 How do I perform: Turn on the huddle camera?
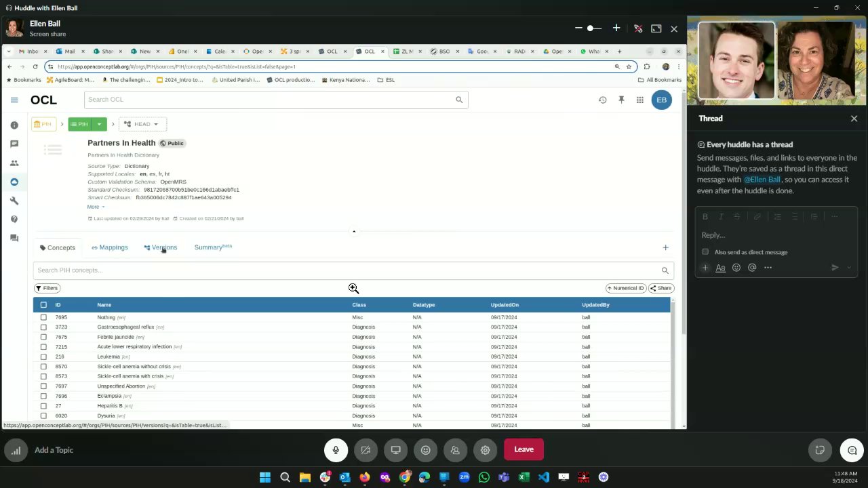pos(366,450)
